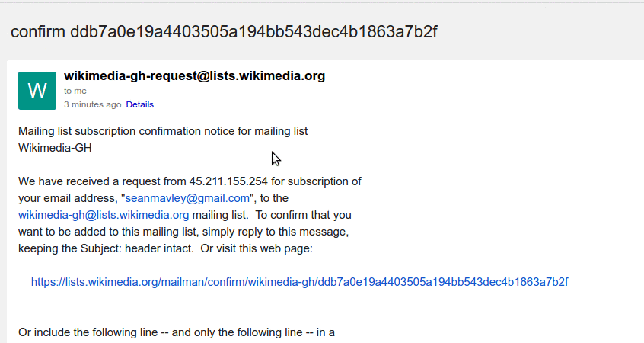Image resolution: width=644 pixels, height=343 pixels.
Task: Click the "Or include the following line" text
Action: (177, 332)
